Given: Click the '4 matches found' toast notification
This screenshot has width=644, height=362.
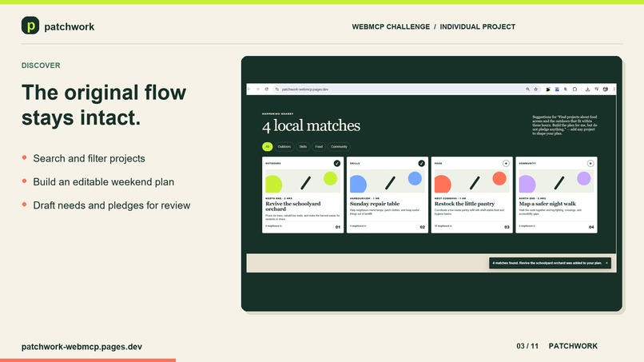Looking at the screenshot, I should (550, 263).
